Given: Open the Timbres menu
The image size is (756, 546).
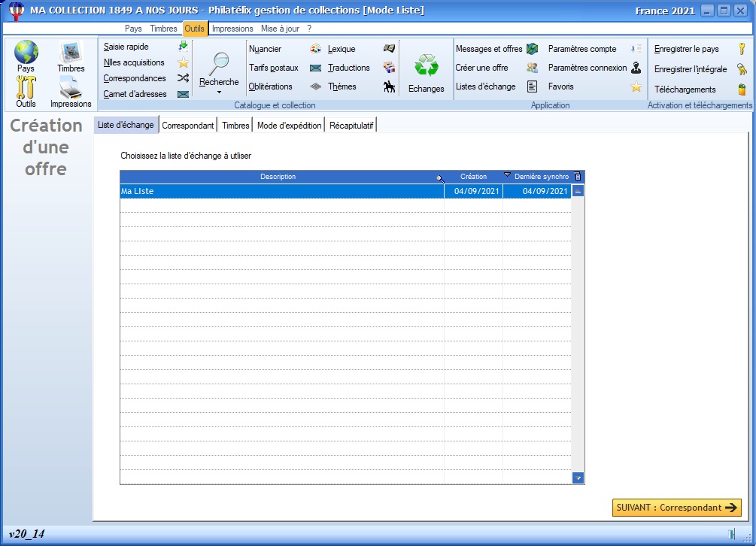Looking at the screenshot, I should (x=163, y=29).
